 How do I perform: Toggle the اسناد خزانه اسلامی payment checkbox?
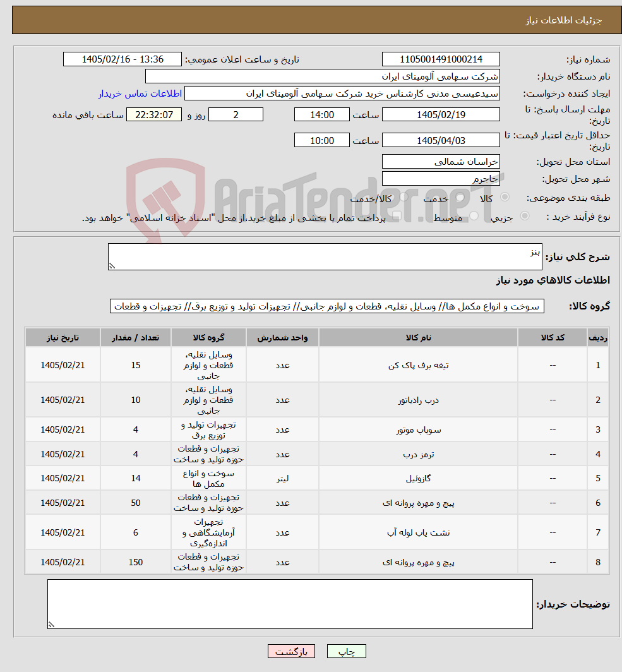[x=396, y=217]
